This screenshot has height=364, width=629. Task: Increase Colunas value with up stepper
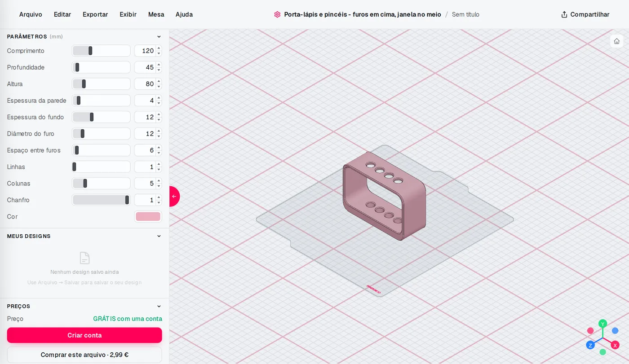coord(159,181)
